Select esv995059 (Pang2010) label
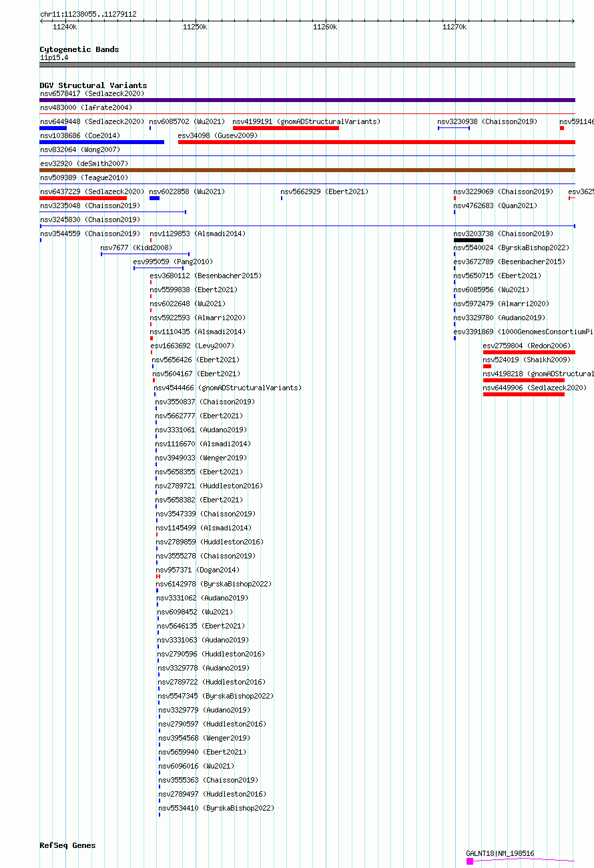This screenshot has width=594, height=868. tap(174, 262)
